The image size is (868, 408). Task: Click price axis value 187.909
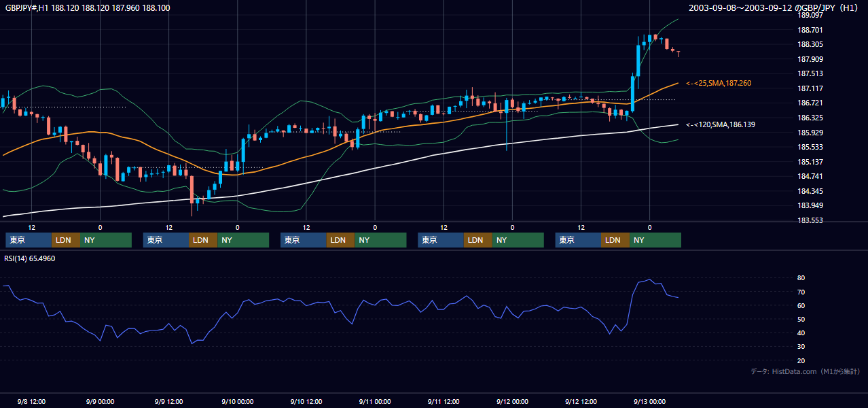810,59
